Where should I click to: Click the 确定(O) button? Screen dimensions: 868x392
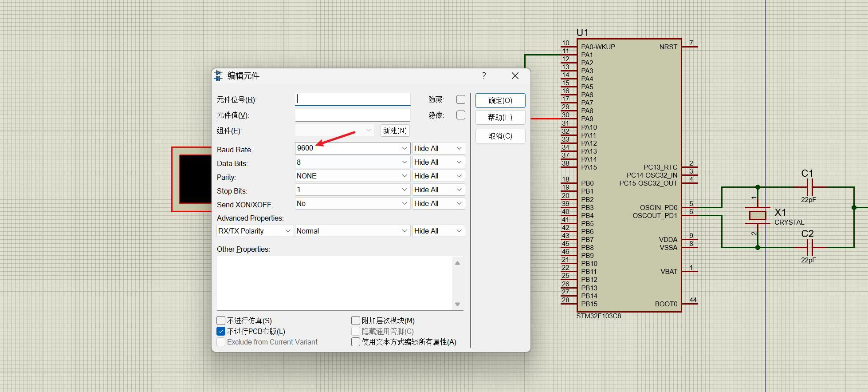(500, 100)
